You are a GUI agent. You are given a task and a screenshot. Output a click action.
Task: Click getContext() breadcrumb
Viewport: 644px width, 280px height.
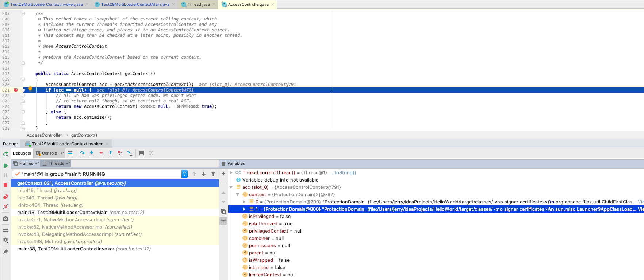pos(84,135)
